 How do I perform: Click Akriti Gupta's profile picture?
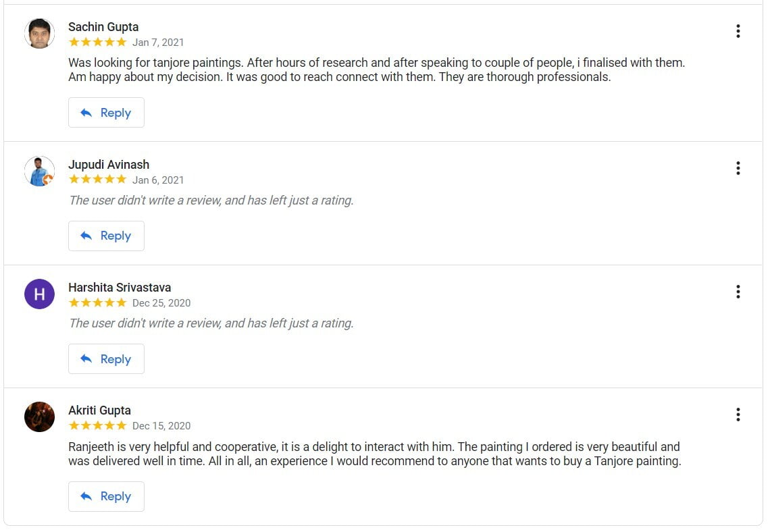click(39, 417)
